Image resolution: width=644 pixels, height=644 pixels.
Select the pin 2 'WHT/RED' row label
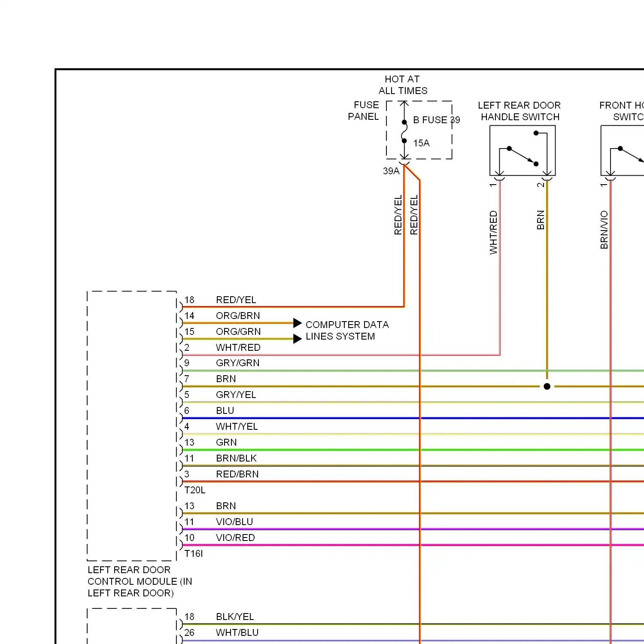(x=238, y=347)
